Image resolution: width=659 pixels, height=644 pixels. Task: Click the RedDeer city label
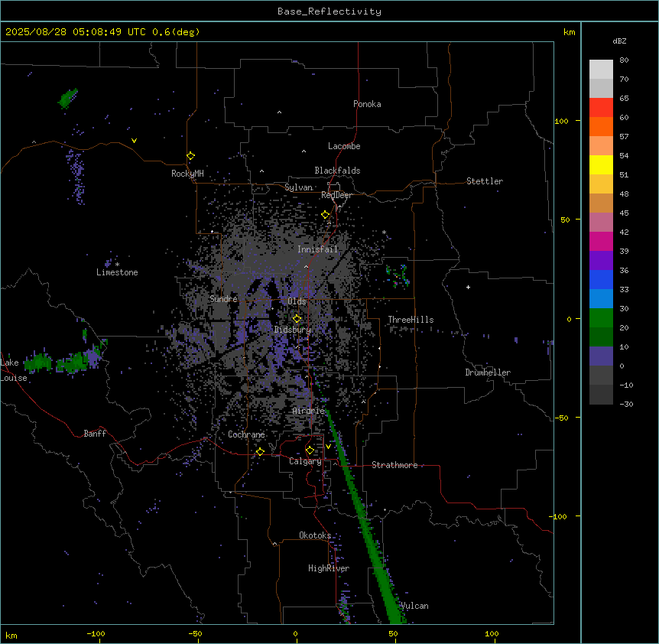coord(336,195)
